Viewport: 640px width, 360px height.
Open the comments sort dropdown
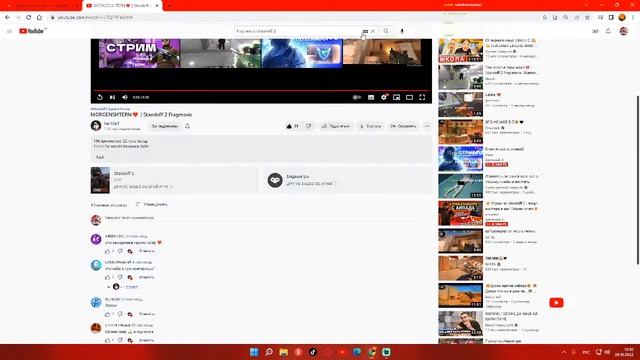151,204
